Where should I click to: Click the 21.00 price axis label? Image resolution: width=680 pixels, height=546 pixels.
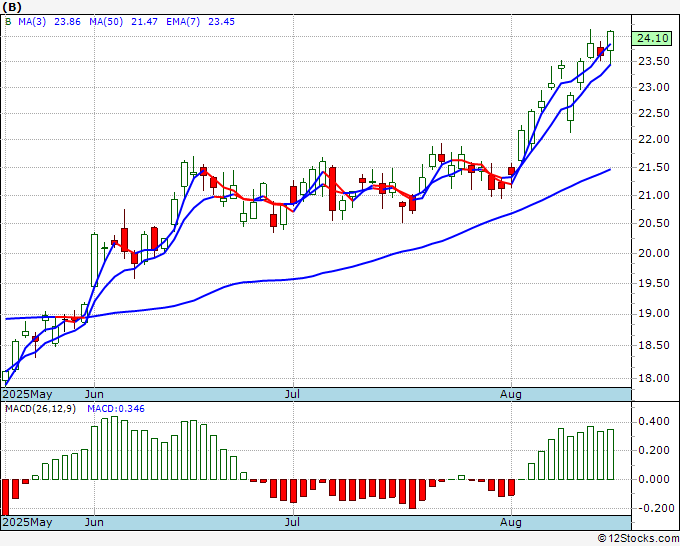[x=654, y=196]
